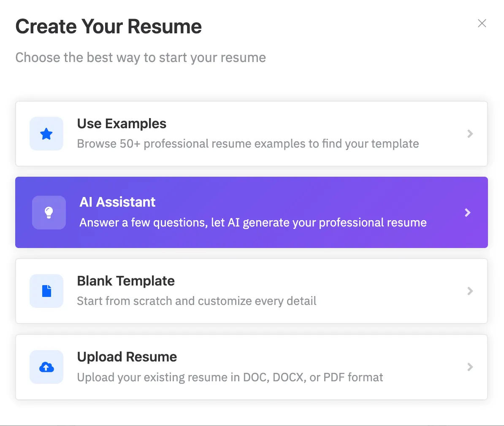Image resolution: width=504 pixels, height=426 pixels.
Task: Choose the AI Assistant title
Action: tap(117, 202)
